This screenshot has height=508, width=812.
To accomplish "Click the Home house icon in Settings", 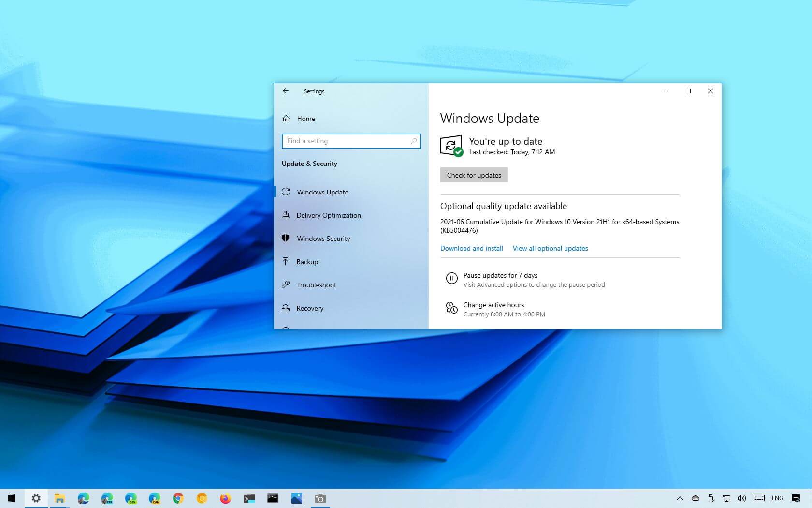I will [x=287, y=119].
